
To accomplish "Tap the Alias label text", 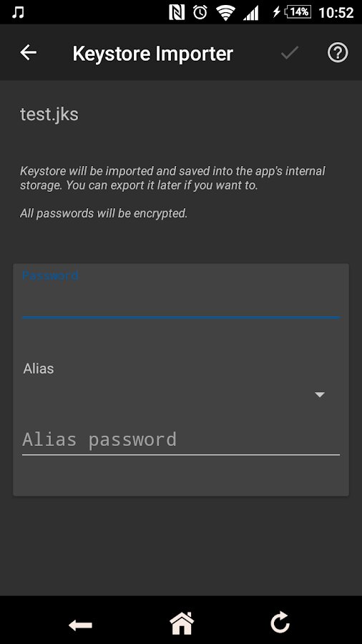I will (x=39, y=369).
